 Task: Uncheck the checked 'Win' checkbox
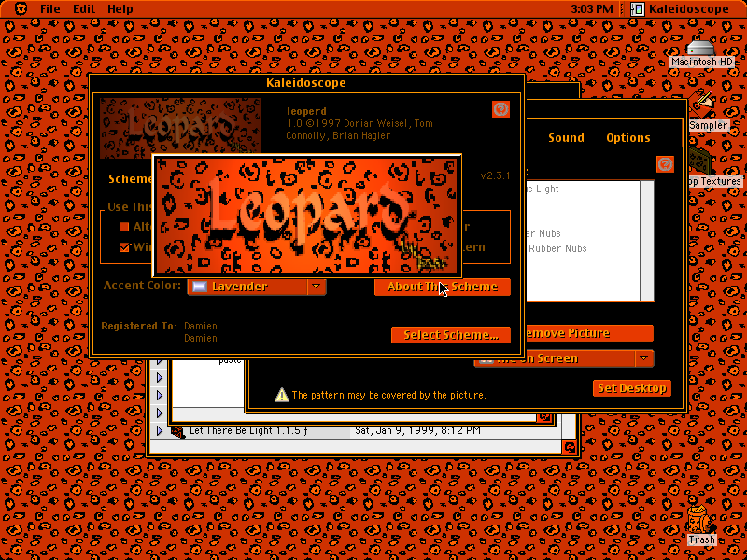pos(124,247)
